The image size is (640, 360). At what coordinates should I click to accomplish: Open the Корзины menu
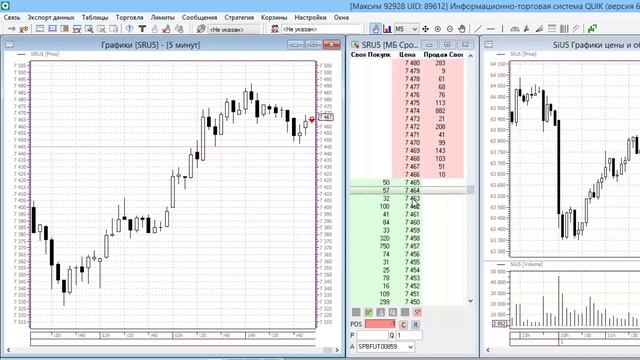(x=274, y=18)
